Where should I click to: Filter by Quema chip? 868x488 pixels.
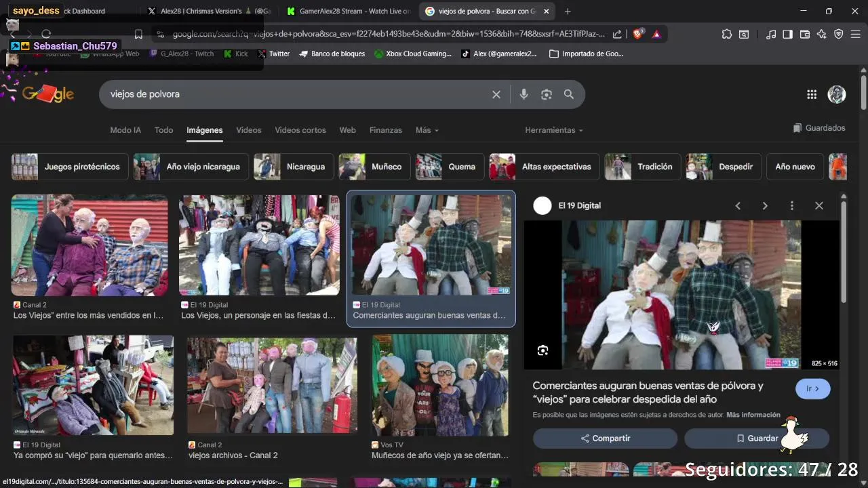pos(450,167)
